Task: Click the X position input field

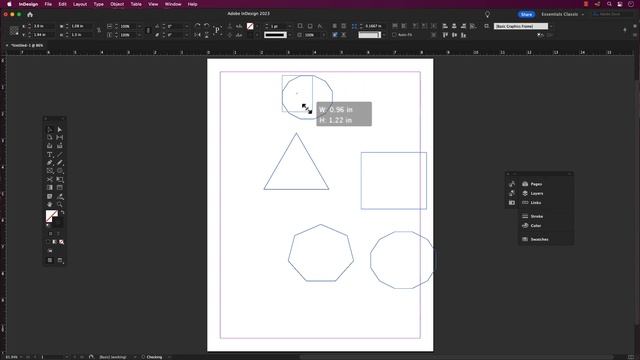Action: (x=43, y=26)
